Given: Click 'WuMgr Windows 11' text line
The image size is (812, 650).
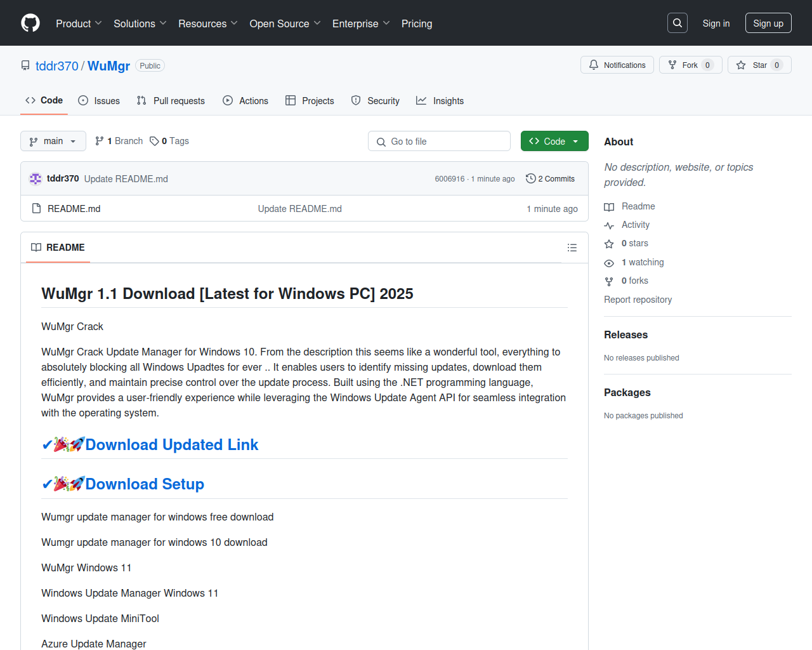Looking at the screenshot, I should point(86,567).
